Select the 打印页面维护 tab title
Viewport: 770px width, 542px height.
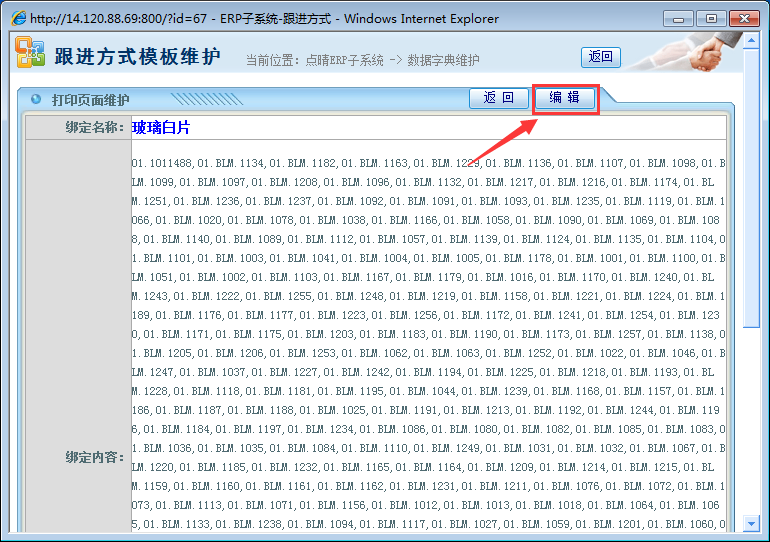(90, 100)
